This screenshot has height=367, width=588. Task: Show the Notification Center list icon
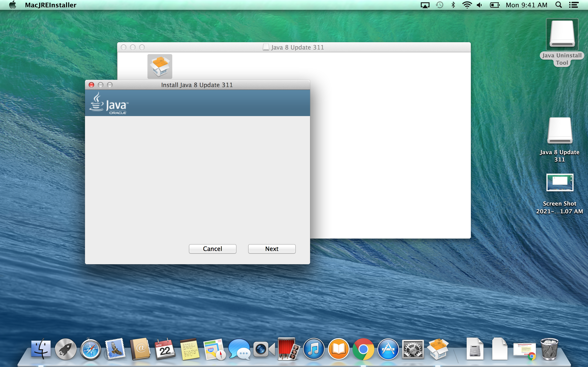coord(574,5)
